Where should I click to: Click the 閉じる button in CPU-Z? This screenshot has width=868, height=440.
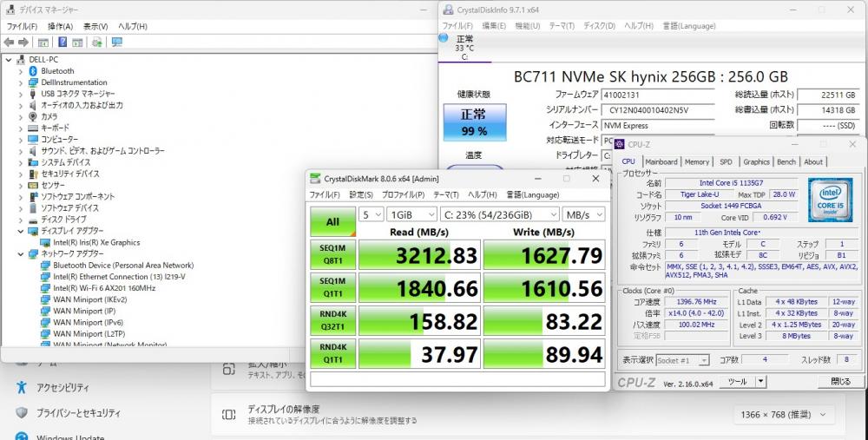[840, 381]
